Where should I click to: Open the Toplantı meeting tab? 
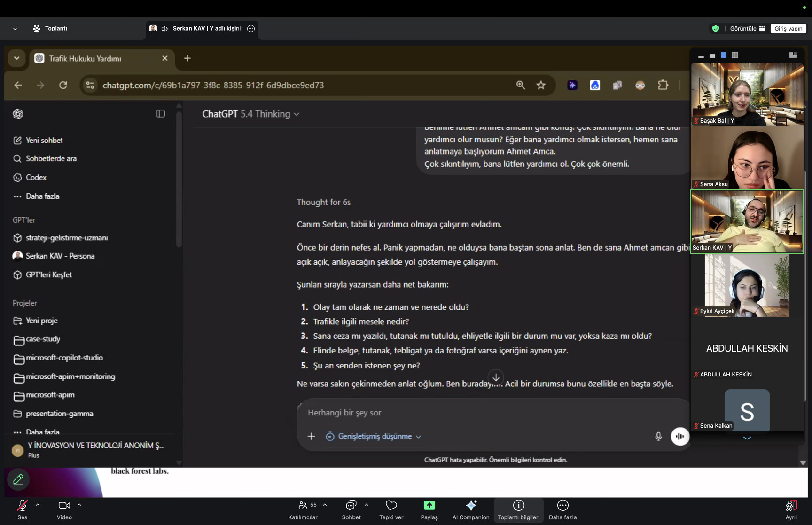click(50, 29)
